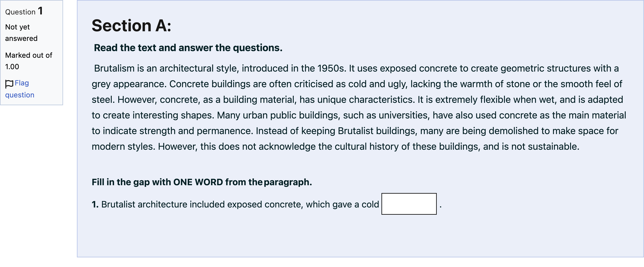This screenshot has height=267, width=644.
Task: Click the Marked out of 1.00 text
Action: pos(29,61)
